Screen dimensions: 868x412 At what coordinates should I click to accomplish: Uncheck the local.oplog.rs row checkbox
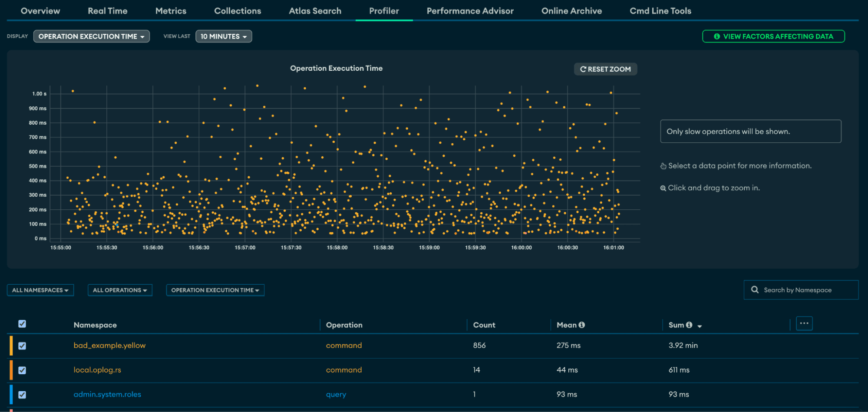click(22, 370)
